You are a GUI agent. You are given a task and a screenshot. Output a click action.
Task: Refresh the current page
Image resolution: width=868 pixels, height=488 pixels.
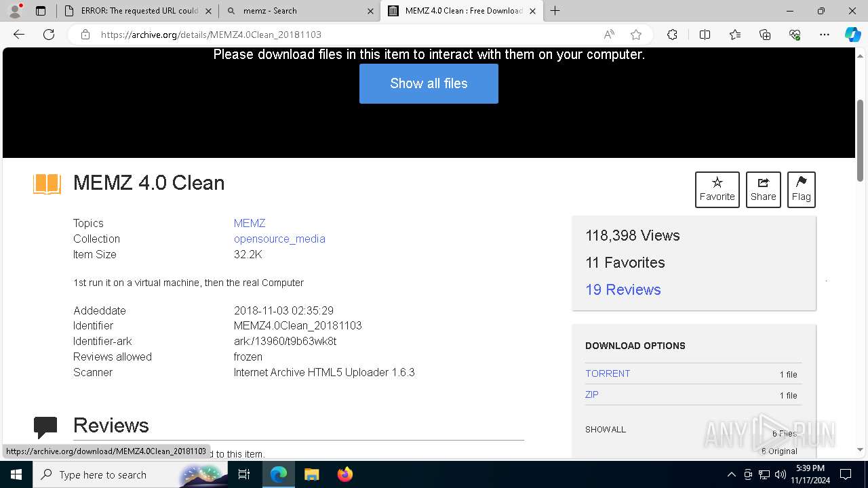49,35
